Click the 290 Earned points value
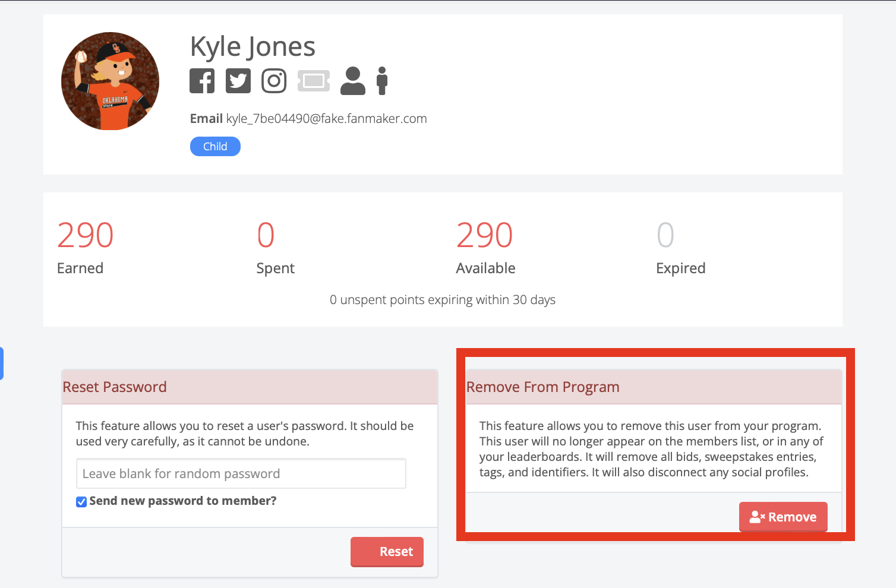The height and width of the screenshot is (588, 896). [86, 235]
